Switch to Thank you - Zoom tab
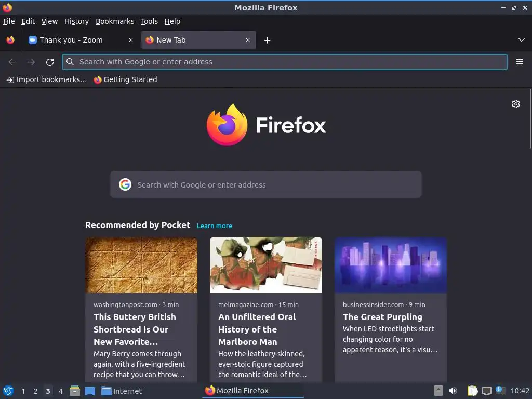This screenshot has height=399, width=532. tap(81, 40)
